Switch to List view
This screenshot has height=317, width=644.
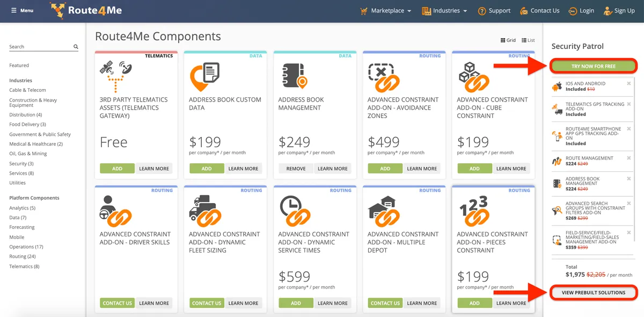(528, 40)
